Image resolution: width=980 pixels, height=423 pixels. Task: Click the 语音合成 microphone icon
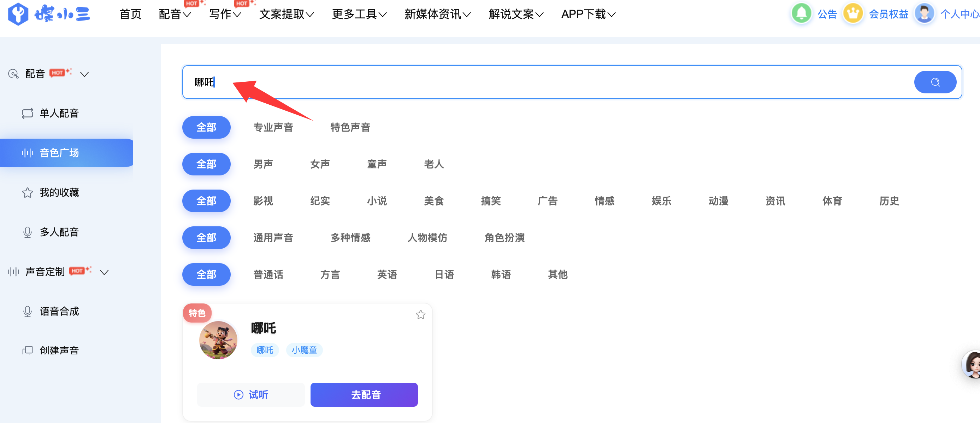click(x=28, y=312)
